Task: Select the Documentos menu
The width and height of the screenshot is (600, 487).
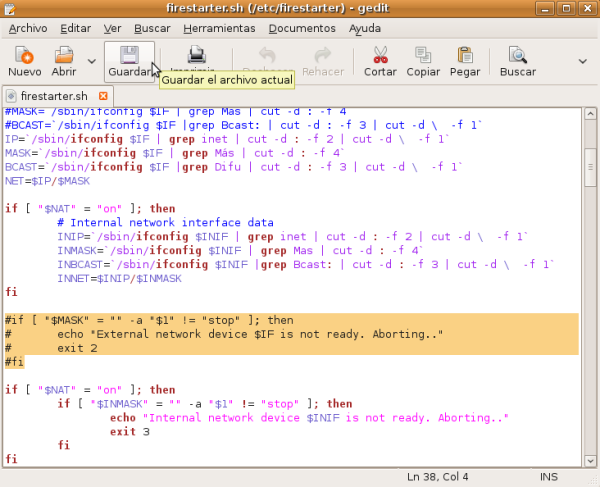Action: pos(301,28)
